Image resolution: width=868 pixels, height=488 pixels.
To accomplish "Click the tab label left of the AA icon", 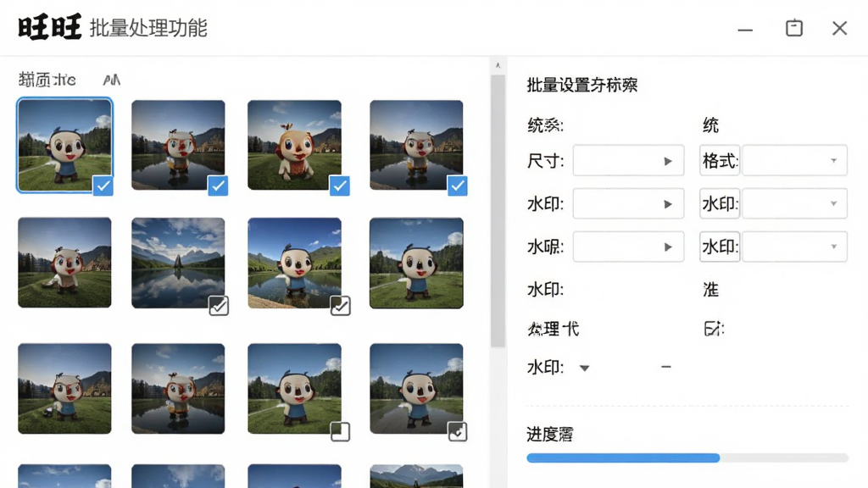I will click(47, 80).
